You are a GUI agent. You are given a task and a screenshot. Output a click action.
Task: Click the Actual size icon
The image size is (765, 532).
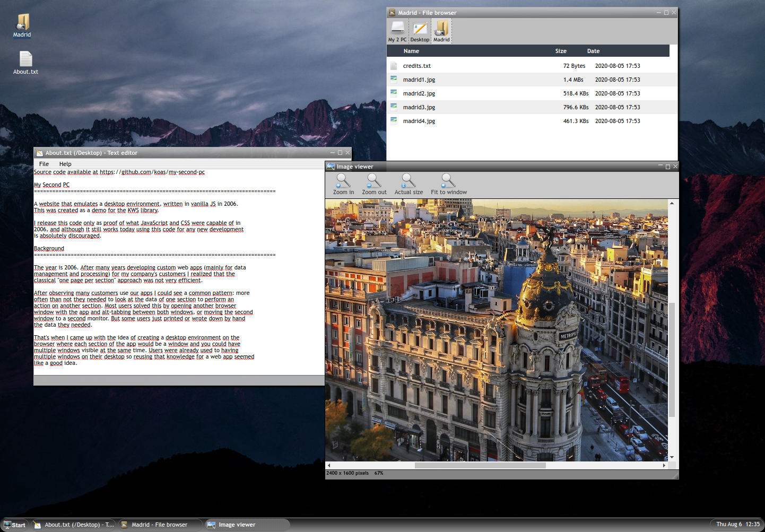pyautogui.click(x=408, y=184)
